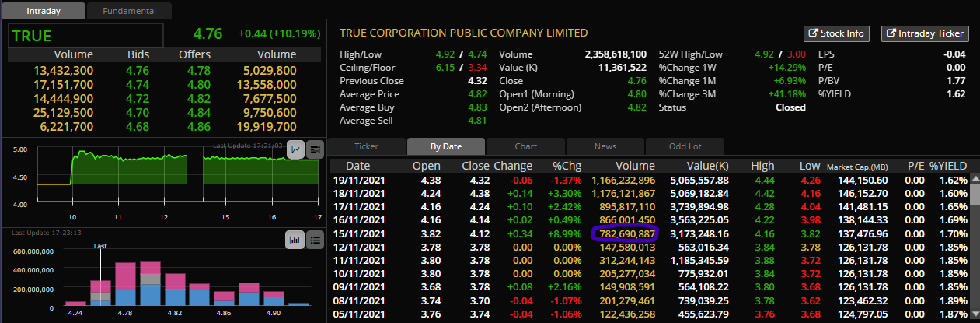Select the 10/11/2021 row date
This screenshot has height=323, width=980.
click(358, 273)
